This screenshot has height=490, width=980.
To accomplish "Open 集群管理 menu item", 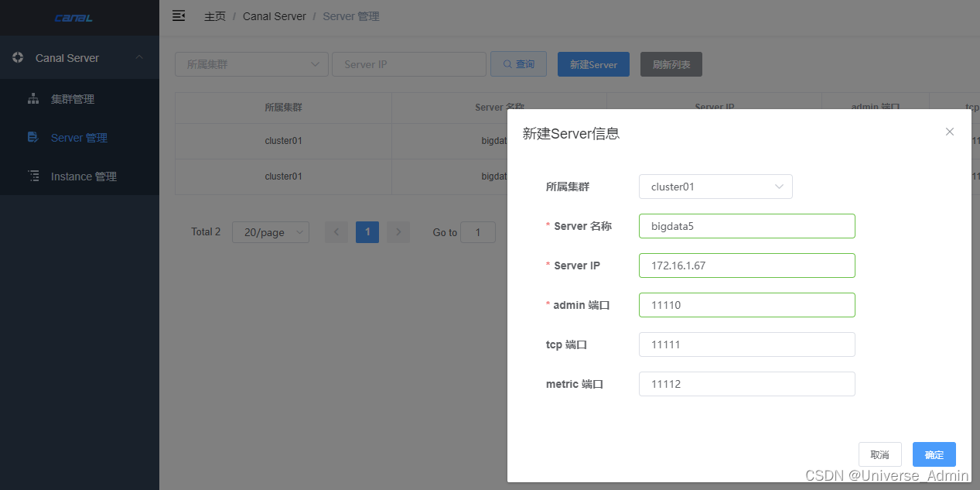I will (80, 99).
